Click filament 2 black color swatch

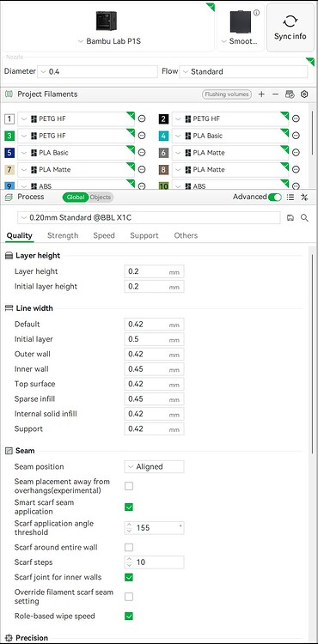coord(163,119)
